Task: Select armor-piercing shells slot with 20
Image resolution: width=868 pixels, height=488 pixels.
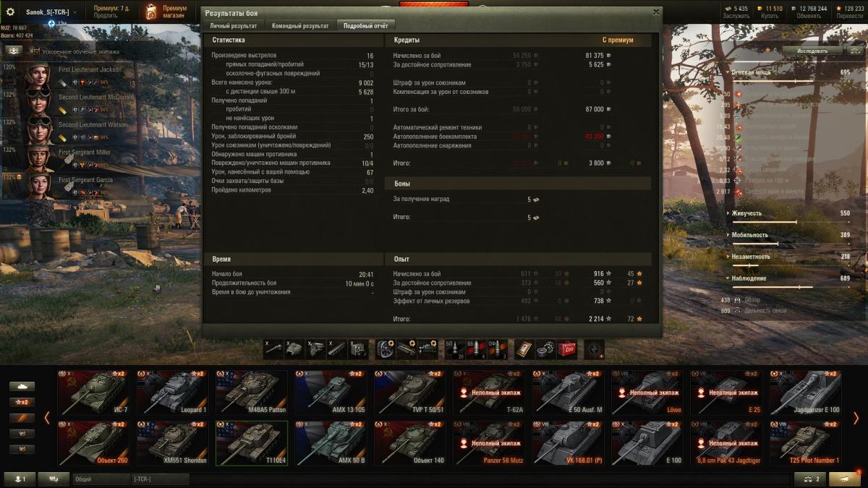Action: (x=454, y=349)
